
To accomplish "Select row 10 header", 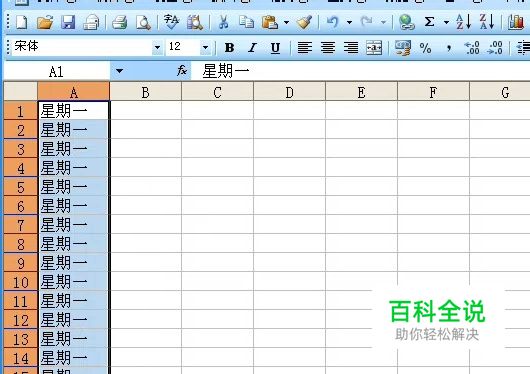I will [20, 281].
